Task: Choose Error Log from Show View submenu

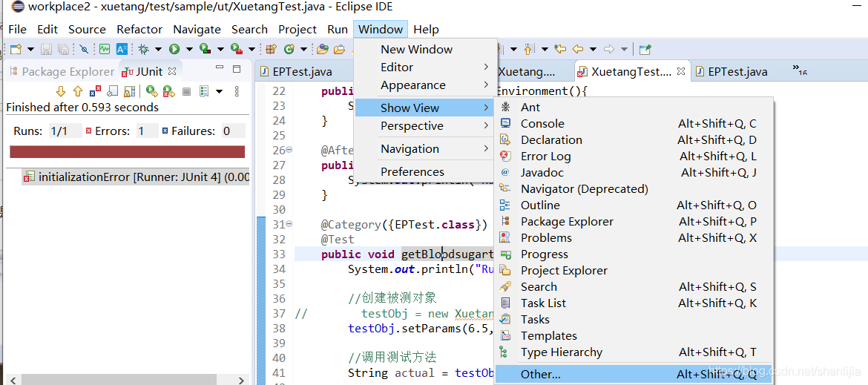Action: [x=633, y=156]
